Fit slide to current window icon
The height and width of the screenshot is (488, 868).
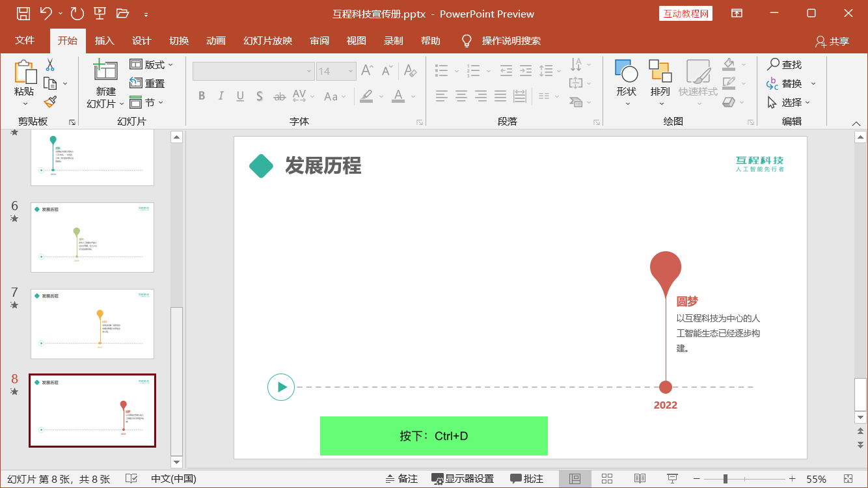tap(848, 479)
